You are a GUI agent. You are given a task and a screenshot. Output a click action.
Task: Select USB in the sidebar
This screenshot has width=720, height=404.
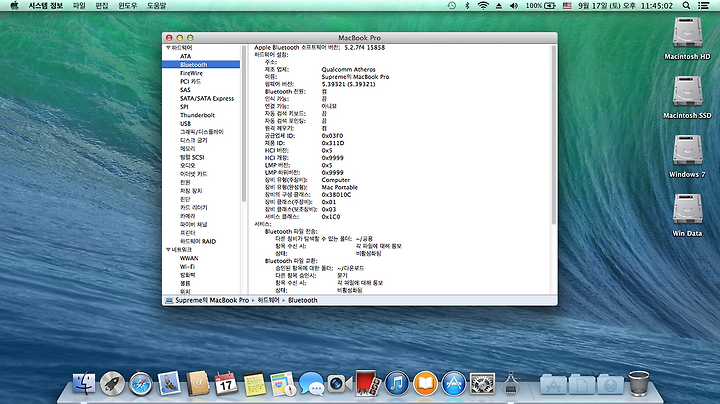pyautogui.click(x=185, y=123)
